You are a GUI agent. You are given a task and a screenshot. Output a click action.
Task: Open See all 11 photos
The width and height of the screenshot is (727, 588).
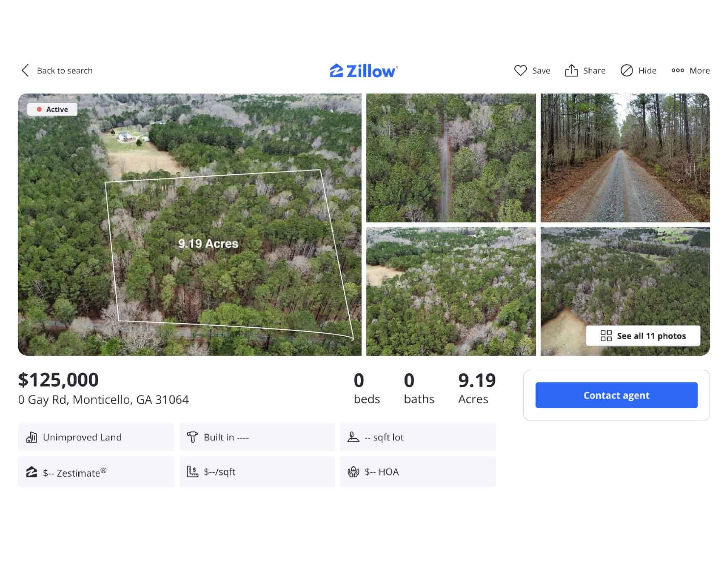643,336
